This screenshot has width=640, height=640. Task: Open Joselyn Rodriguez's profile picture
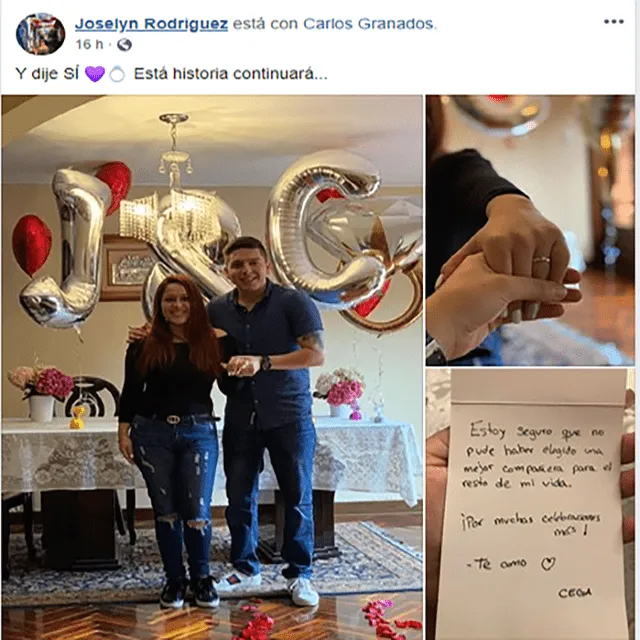[x=40, y=34]
